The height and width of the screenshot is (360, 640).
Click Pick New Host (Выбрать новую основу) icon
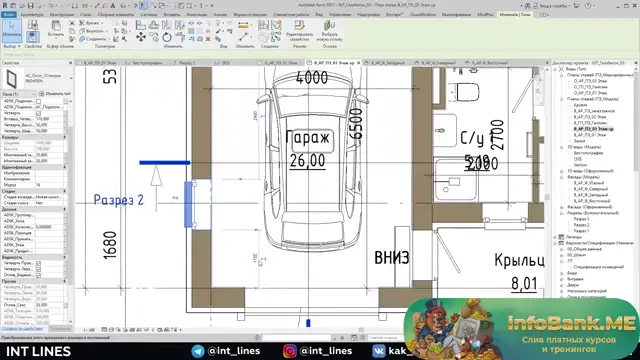tap(329, 30)
